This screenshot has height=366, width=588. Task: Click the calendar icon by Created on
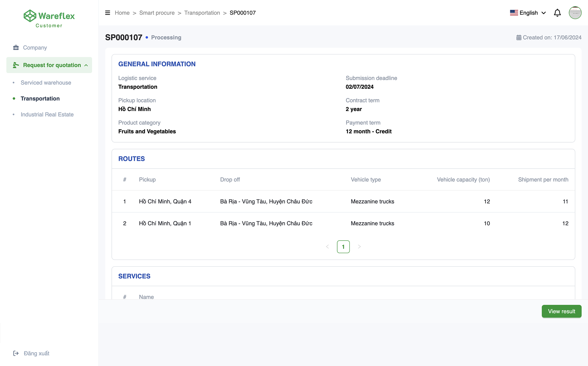519,38
